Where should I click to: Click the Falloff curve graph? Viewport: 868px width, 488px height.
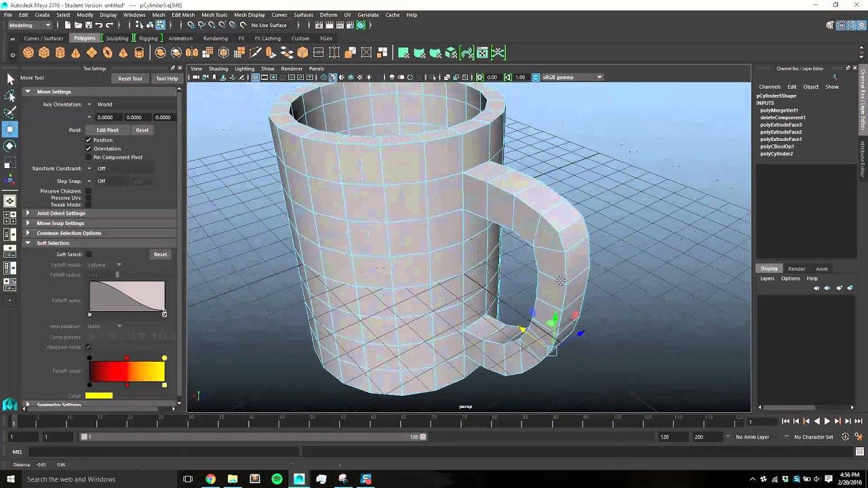(x=127, y=296)
